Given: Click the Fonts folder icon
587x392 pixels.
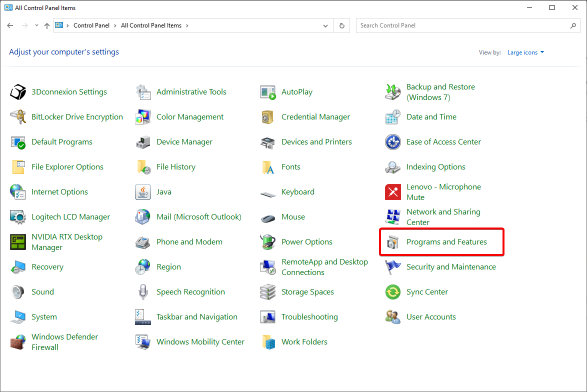Looking at the screenshot, I should coord(268,167).
